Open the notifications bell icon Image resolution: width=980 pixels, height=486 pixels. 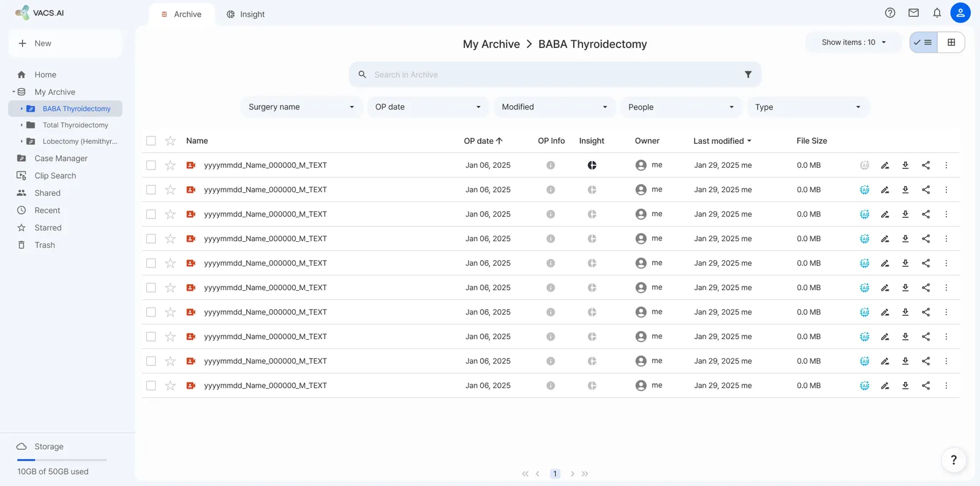click(937, 13)
